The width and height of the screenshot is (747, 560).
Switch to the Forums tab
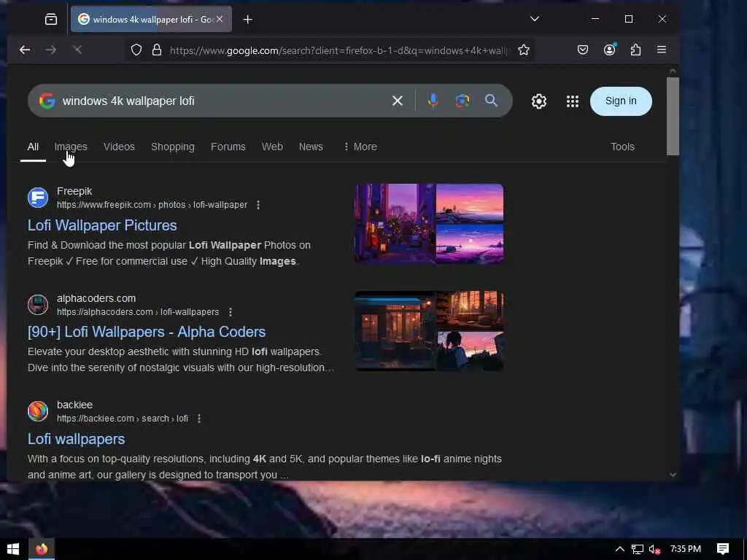coord(228,147)
